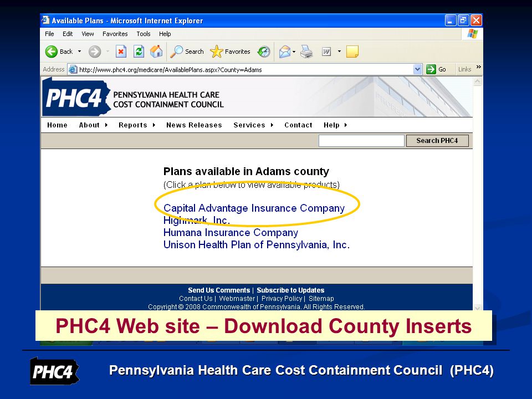Click the Stop loading icon
The image size is (532, 399).
(121, 52)
